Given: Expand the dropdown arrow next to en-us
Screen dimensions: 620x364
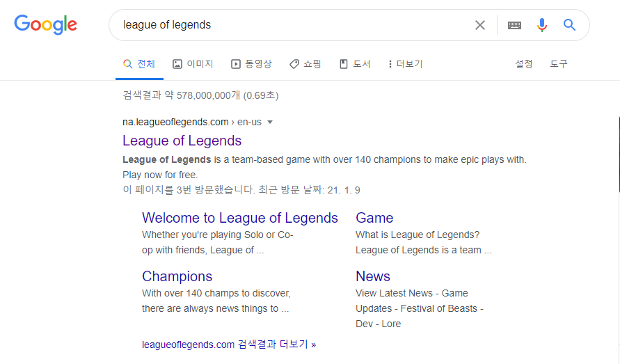Looking at the screenshot, I should tap(270, 122).
